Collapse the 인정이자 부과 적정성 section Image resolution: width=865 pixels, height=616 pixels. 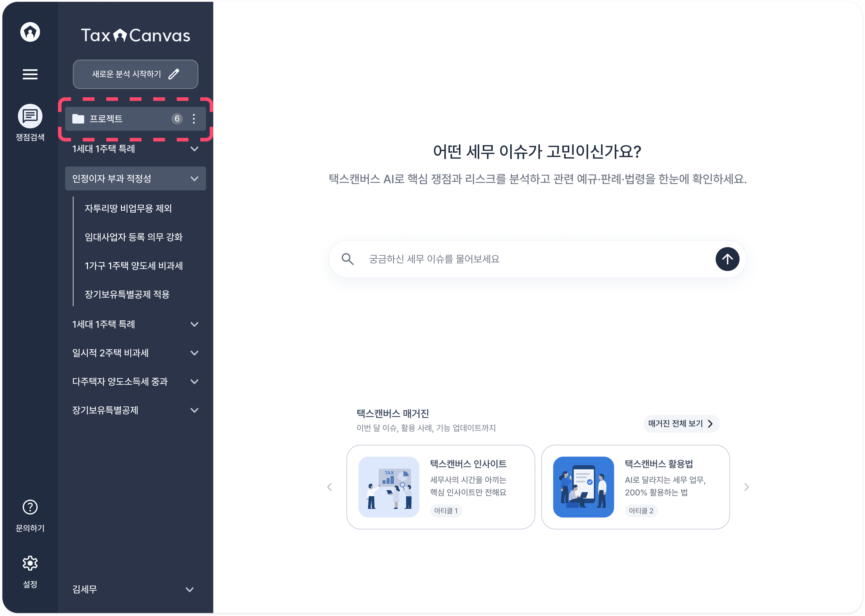click(x=194, y=179)
